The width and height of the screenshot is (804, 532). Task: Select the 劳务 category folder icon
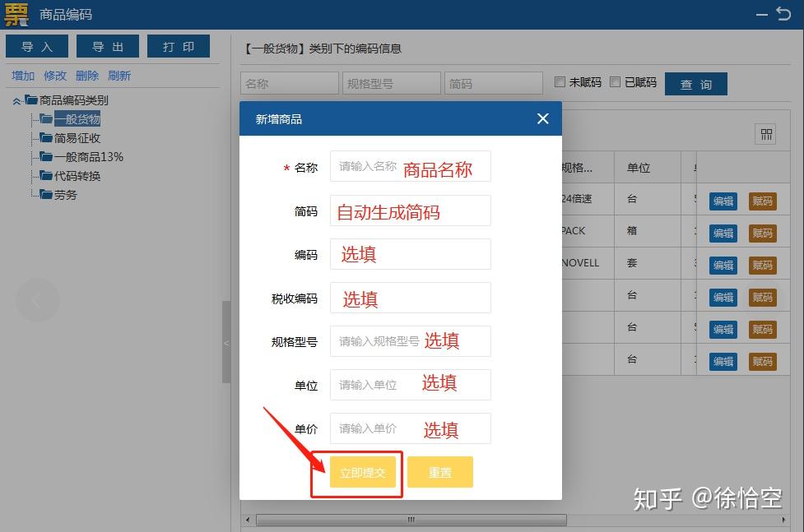(46, 195)
